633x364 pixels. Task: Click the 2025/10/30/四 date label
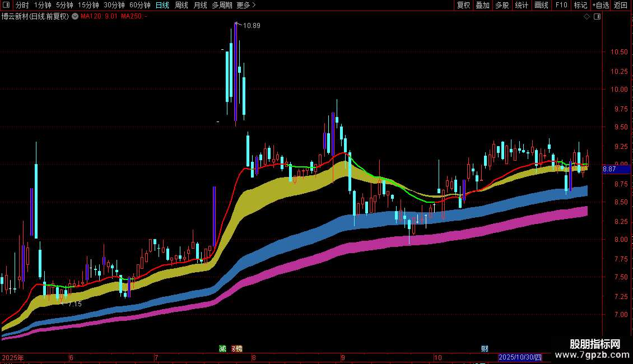click(520, 357)
